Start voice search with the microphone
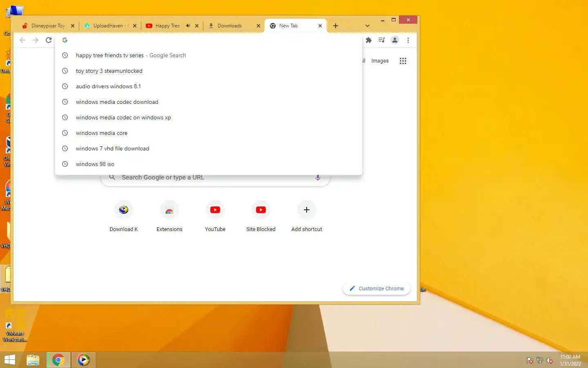Viewport: 588px width, 368px height. click(x=318, y=177)
